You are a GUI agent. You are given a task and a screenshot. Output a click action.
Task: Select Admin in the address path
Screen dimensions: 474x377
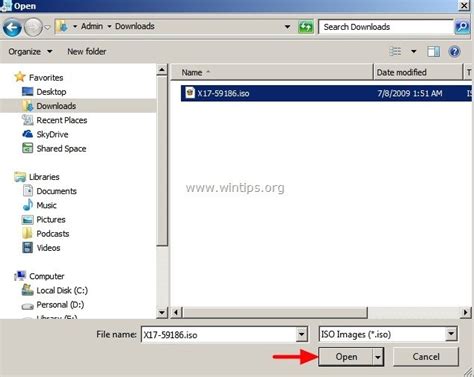coord(92,26)
